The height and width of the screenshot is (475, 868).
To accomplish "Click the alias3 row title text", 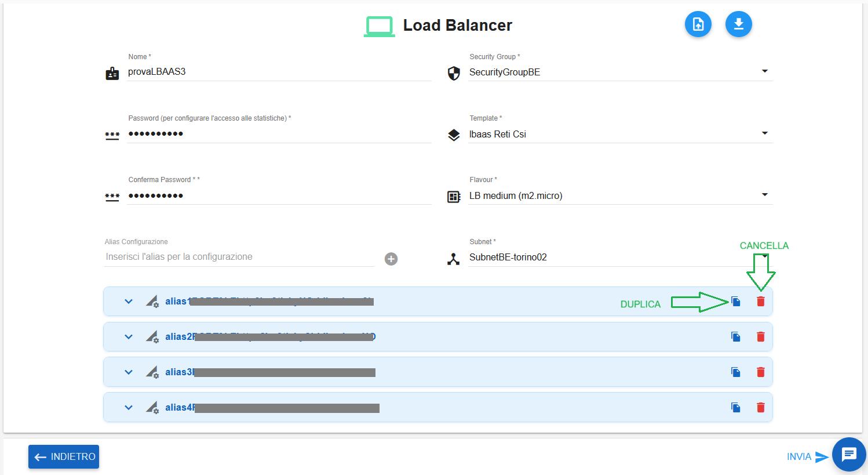I will click(271, 372).
